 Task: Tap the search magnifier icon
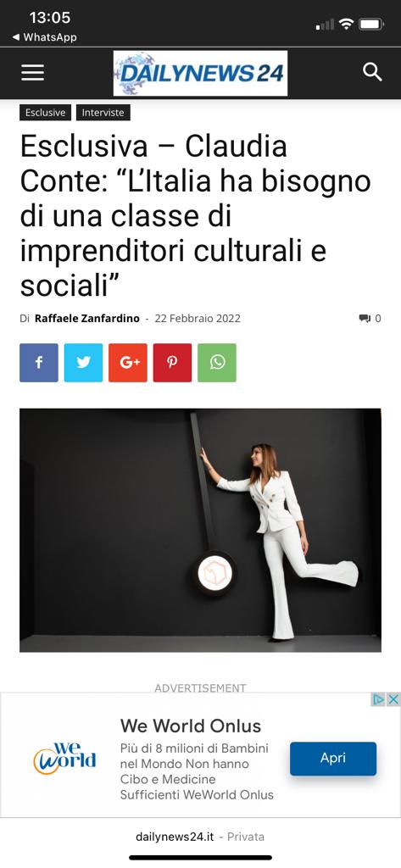pyautogui.click(x=372, y=72)
